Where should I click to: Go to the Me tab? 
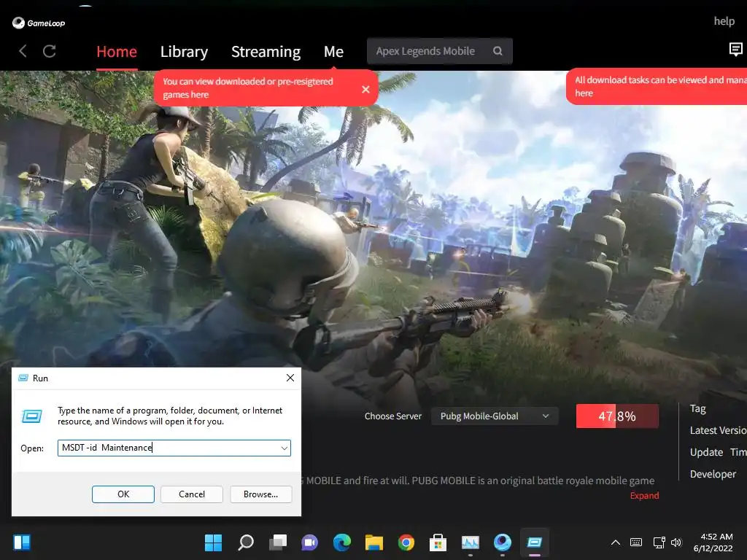pyautogui.click(x=333, y=52)
